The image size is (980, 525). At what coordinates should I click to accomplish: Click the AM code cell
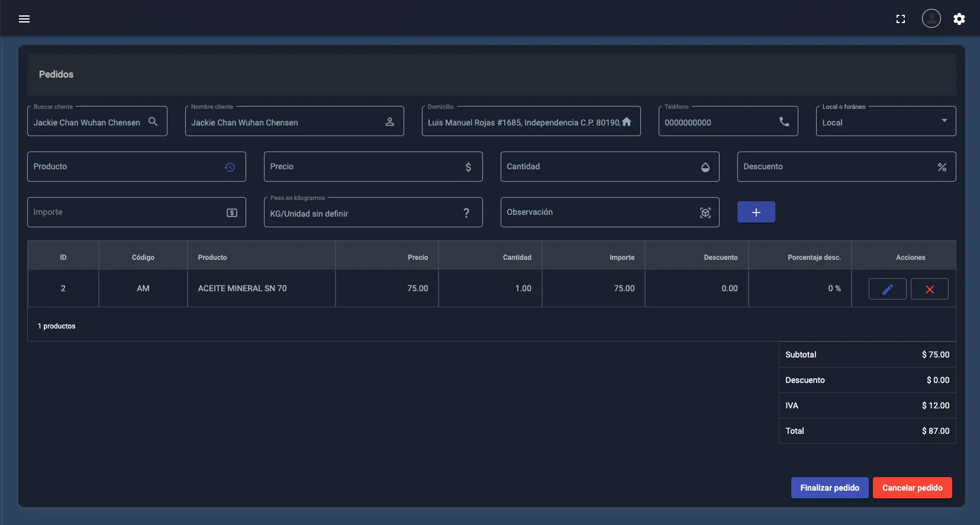point(143,288)
